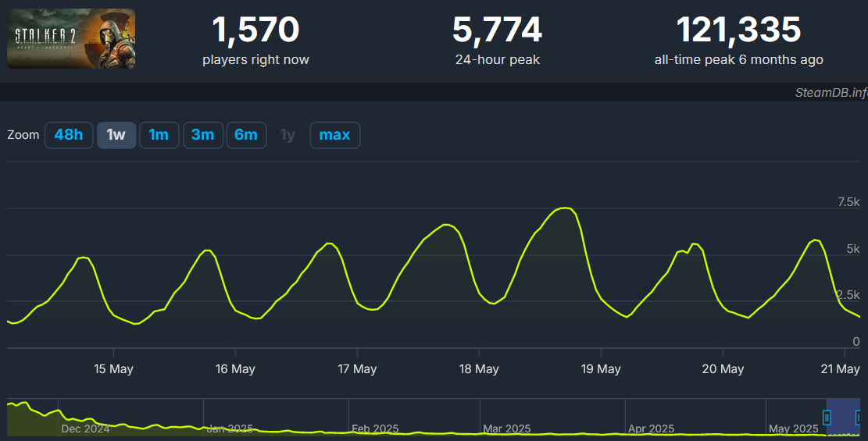The image size is (868, 441).
Task: Open the STALKER 2 game thumbnail
Action: 71,39
